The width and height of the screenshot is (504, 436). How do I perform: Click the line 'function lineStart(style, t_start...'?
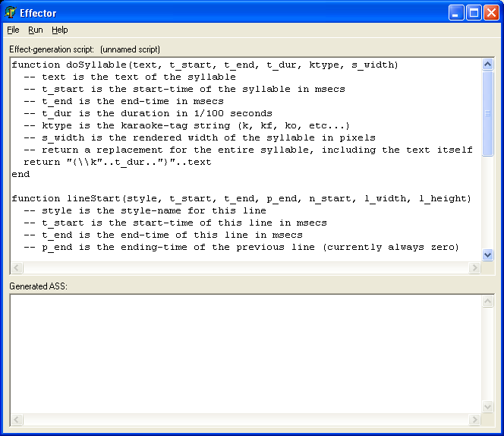(241, 199)
